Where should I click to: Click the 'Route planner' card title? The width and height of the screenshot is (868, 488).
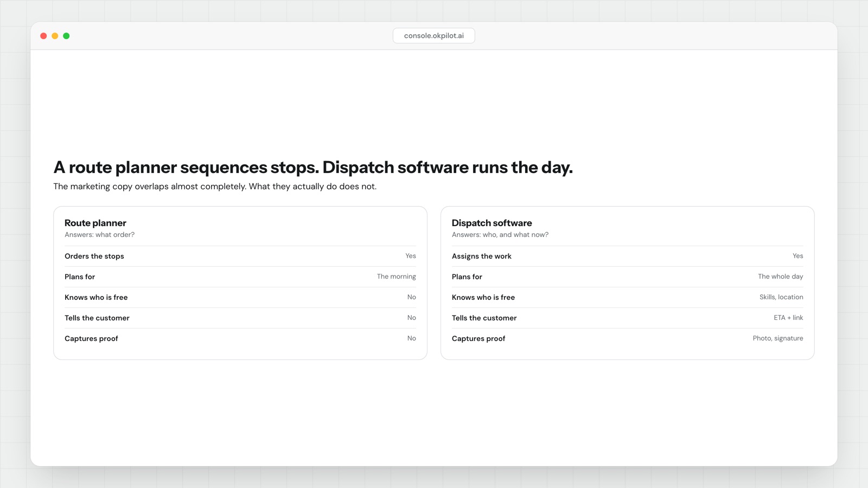point(95,223)
